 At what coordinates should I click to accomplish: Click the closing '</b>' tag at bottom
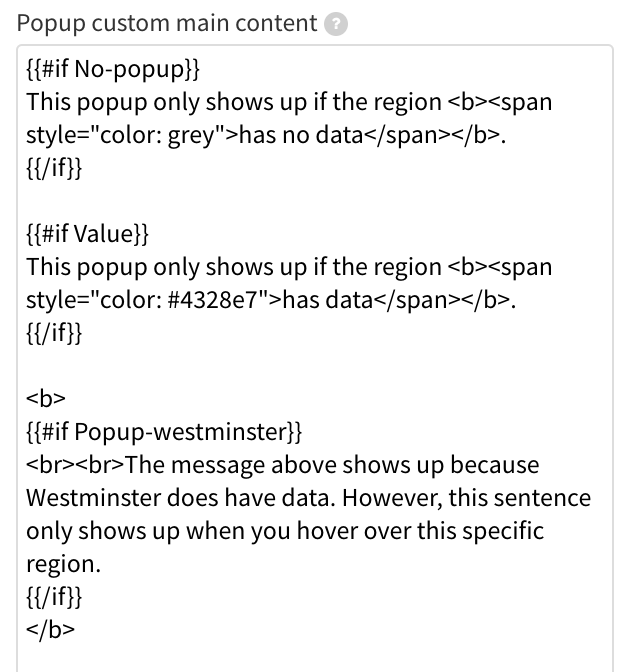(51, 629)
